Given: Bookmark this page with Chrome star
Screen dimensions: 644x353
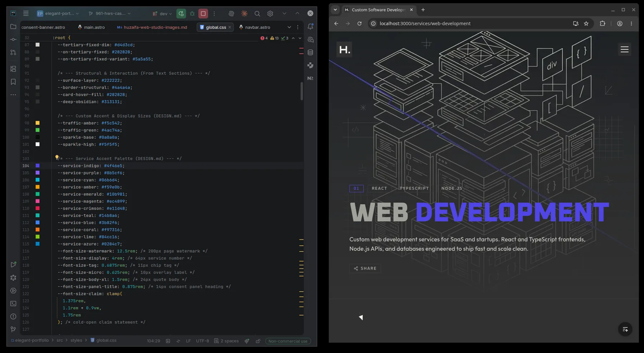Looking at the screenshot, I should pos(586,24).
